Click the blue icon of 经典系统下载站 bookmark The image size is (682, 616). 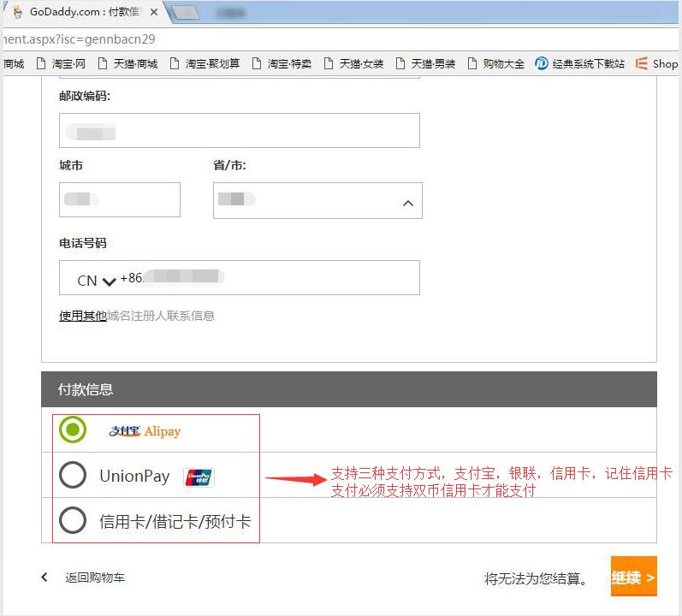[542, 63]
